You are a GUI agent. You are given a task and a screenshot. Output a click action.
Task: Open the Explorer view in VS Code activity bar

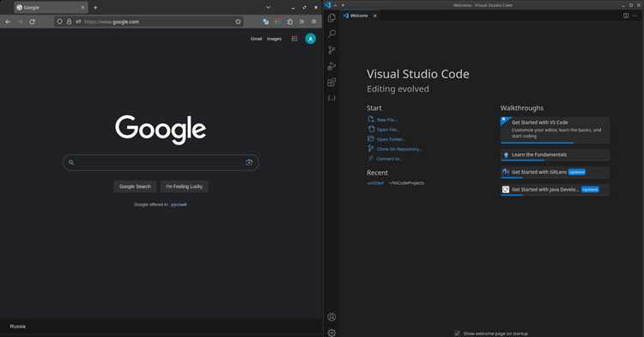pyautogui.click(x=331, y=17)
